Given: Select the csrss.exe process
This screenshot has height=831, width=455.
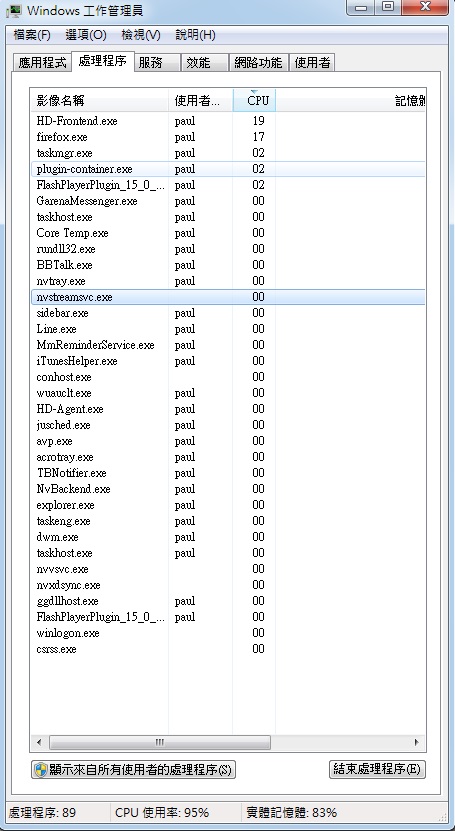Looking at the screenshot, I should pyautogui.click(x=228, y=649).
